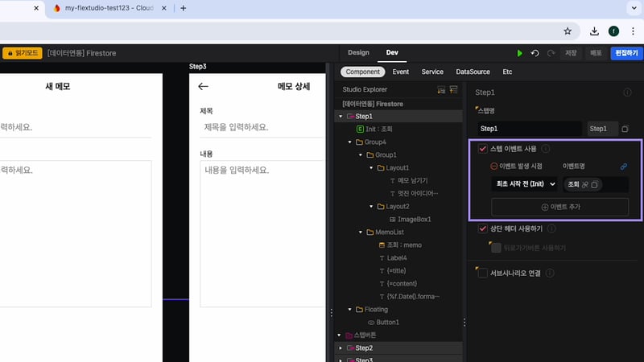
Task: Click the first Studio Explorer tree toolbar icon
Action: (x=440, y=89)
